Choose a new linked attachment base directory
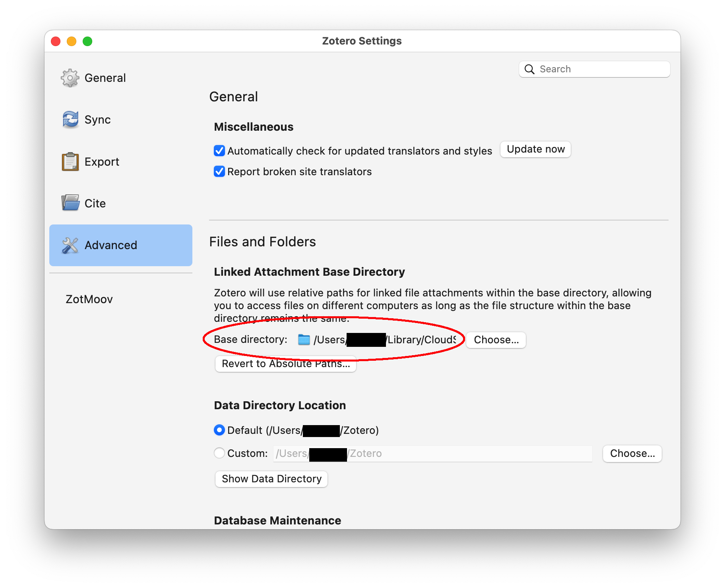Viewport: 725px width, 588px height. point(496,340)
